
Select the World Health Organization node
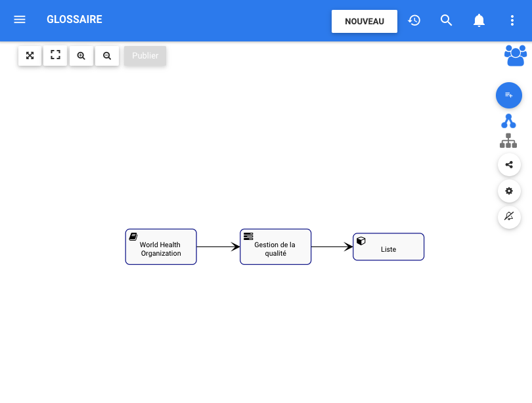161,247
